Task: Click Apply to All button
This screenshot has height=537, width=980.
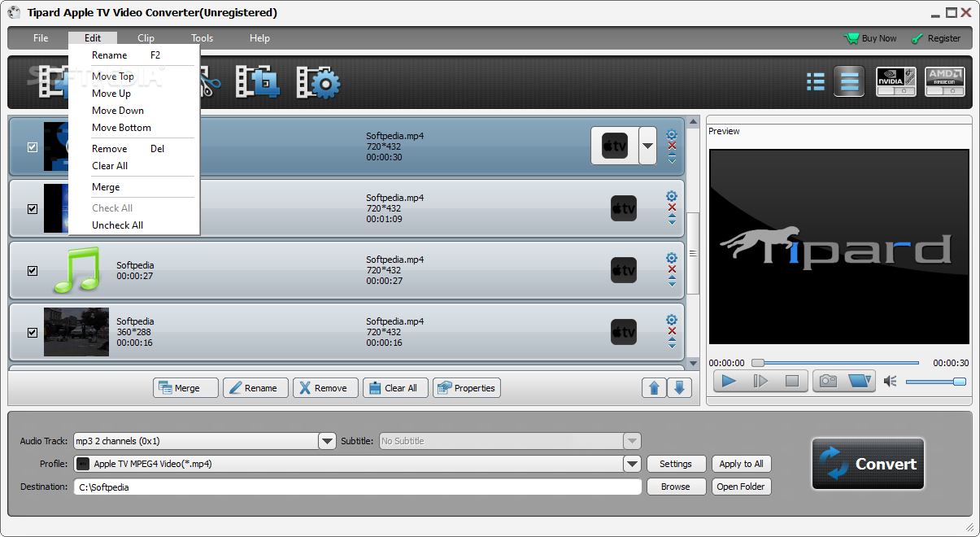Action: pos(741,464)
